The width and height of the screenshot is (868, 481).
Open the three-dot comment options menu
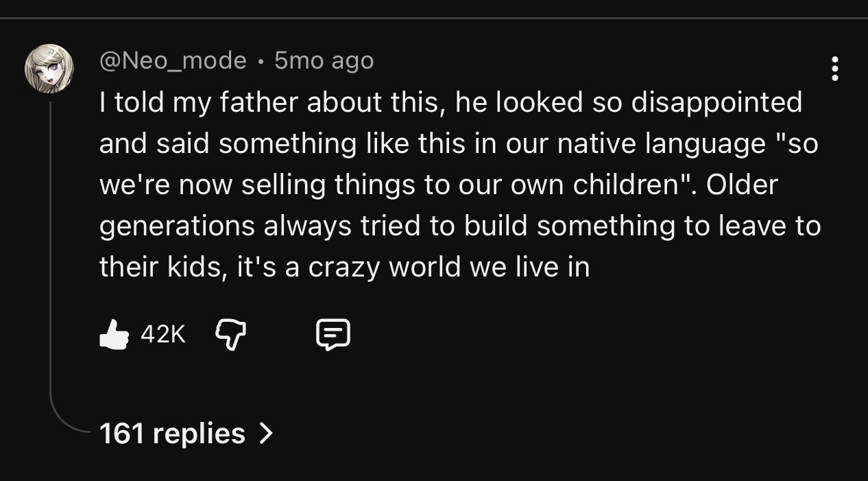[x=834, y=69]
